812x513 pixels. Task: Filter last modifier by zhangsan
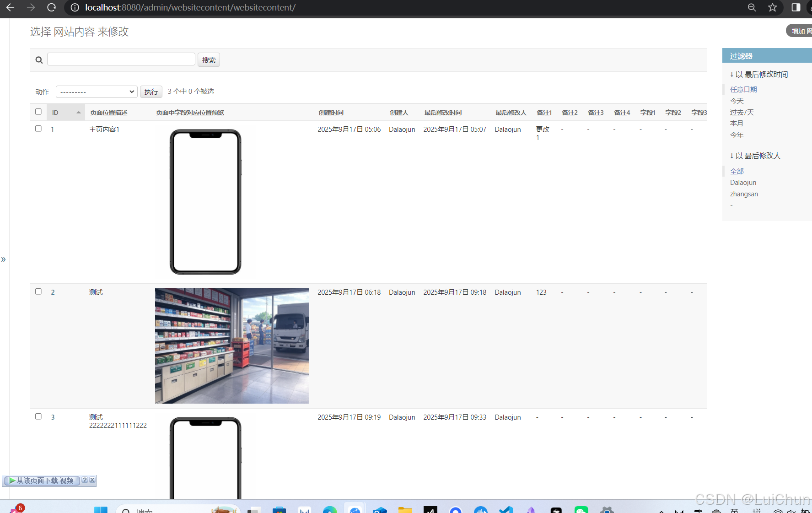pos(744,194)
